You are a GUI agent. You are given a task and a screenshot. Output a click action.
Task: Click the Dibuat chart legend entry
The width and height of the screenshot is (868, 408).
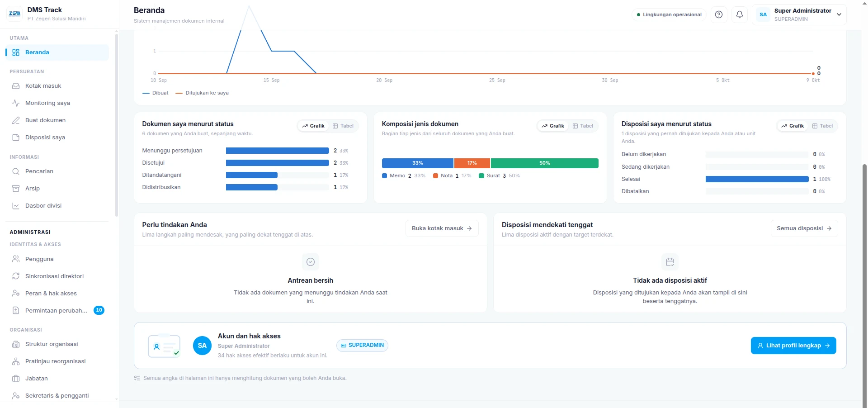[x=155, y=93]
